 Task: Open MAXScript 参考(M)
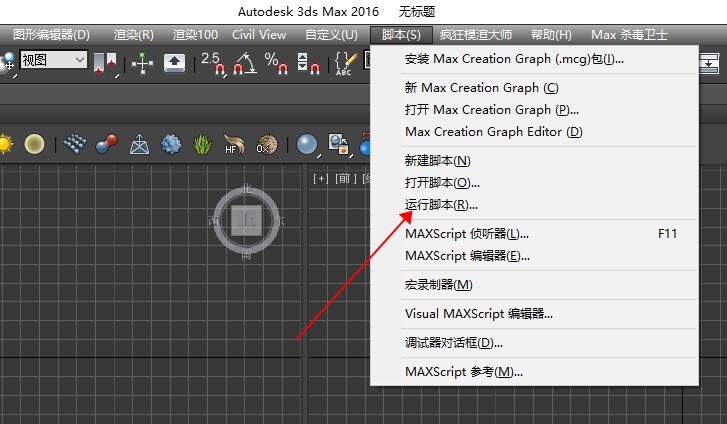tap(534, 372)
